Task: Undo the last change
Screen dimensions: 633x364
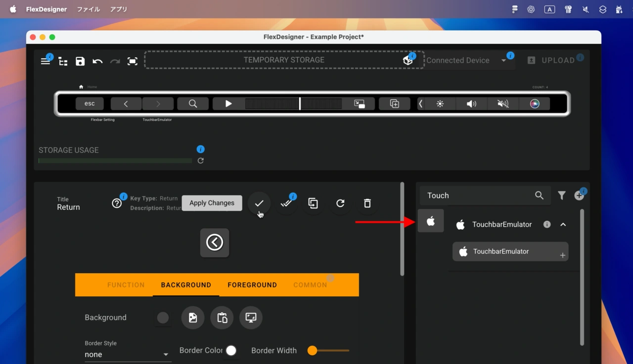Action: click(x=97, y=61)
